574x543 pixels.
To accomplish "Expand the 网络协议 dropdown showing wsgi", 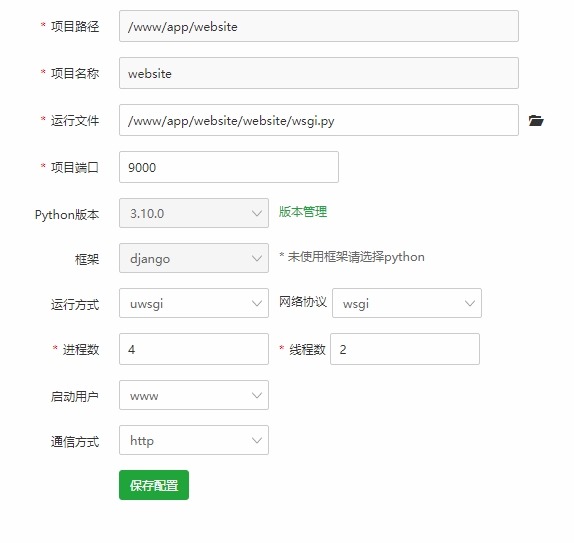I will click(407, 303).
